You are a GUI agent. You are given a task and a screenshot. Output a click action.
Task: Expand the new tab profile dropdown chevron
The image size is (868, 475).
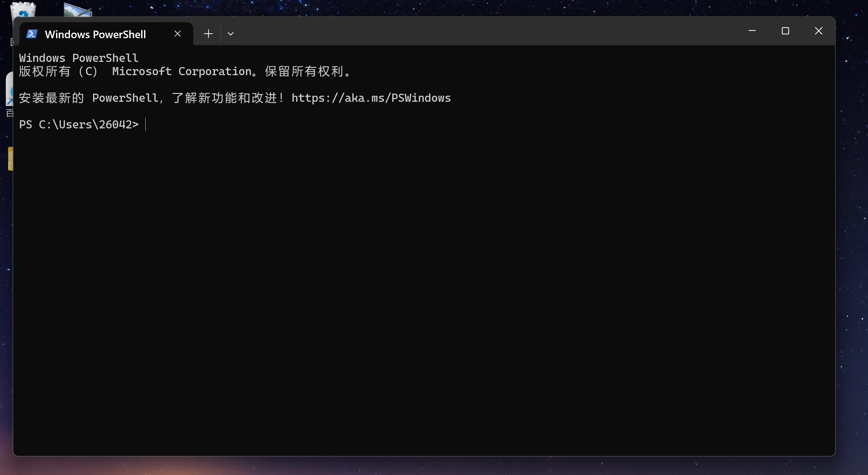point(230,34)
